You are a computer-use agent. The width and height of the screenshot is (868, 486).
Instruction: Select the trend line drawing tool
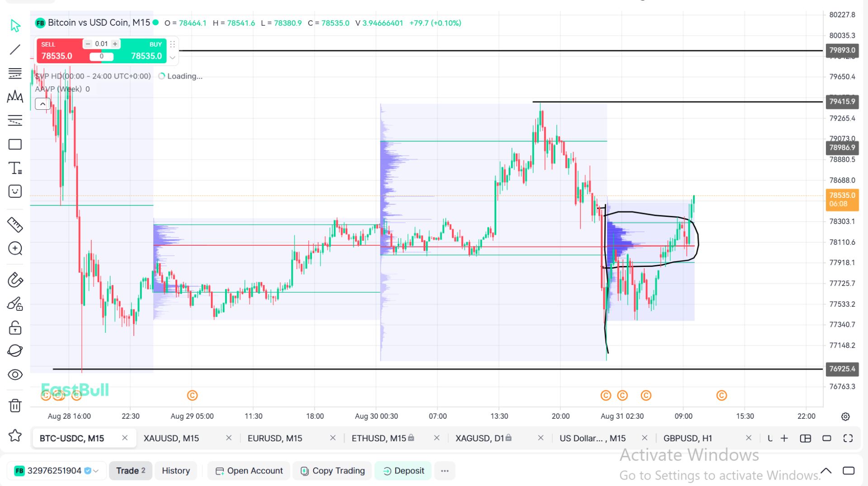coord(15,49)
